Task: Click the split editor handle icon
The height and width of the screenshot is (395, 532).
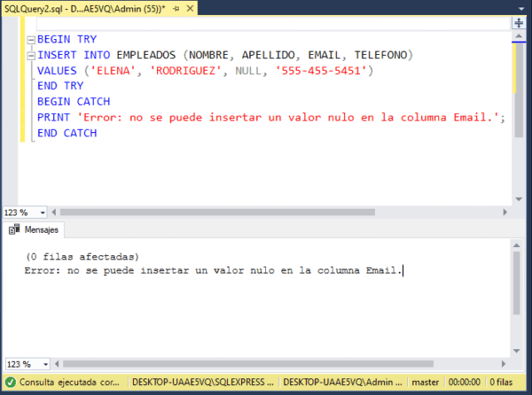Action: [518, 24]
